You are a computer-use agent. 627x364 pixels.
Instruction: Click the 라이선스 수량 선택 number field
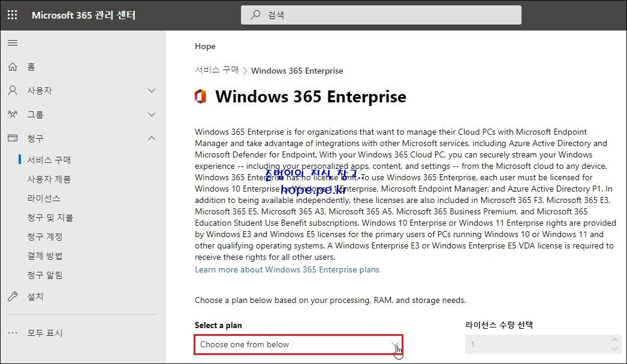[x=542, y=344]
